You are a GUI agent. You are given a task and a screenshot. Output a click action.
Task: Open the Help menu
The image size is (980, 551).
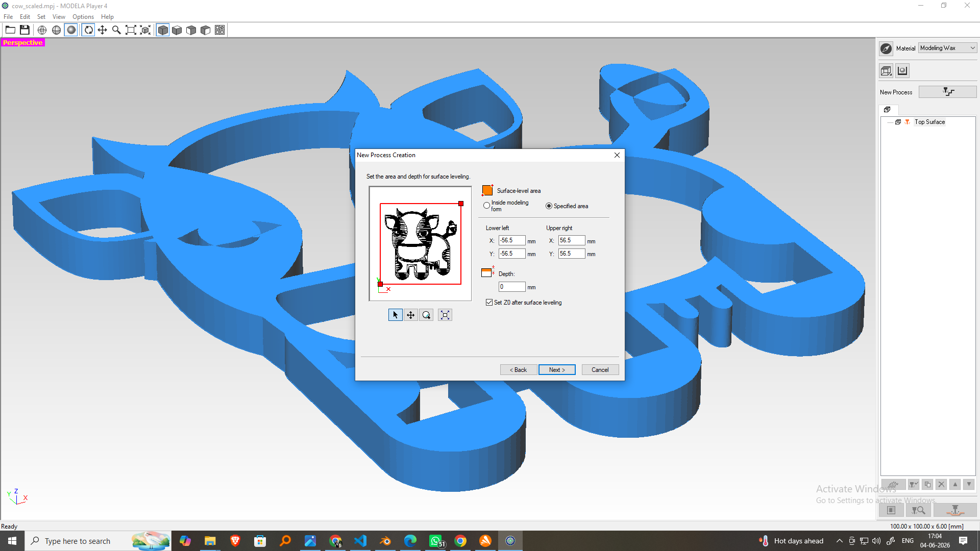tap(107, 17)
